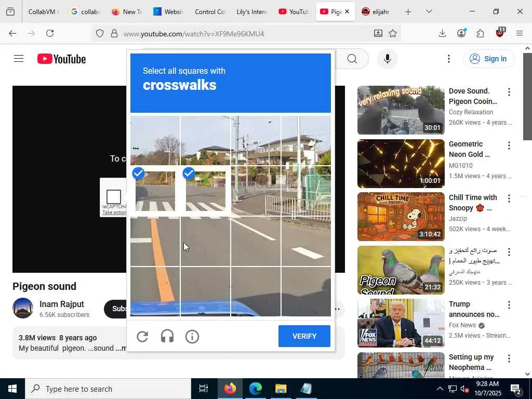Switch to the Google collab tab
532x399 pixels.
coord(86,12)
